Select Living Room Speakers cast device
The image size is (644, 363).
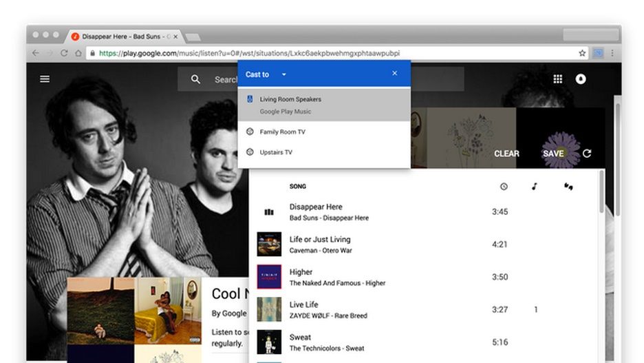click(325, 105)
